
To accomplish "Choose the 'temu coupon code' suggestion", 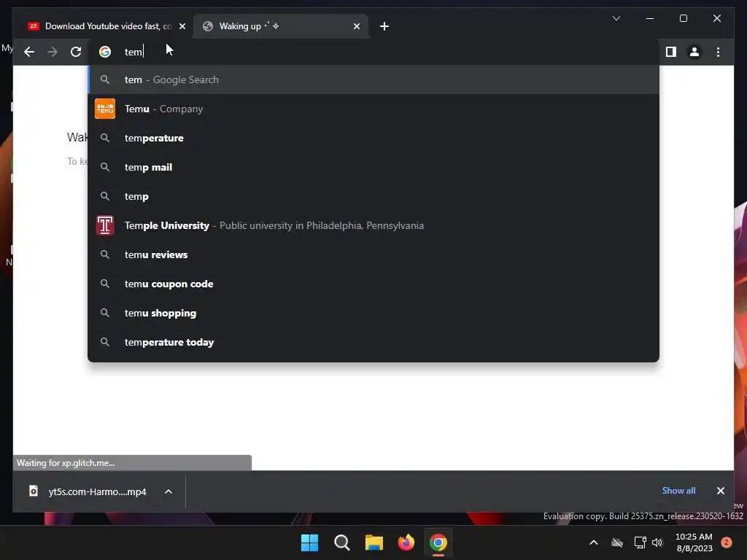I will (373, 284).
